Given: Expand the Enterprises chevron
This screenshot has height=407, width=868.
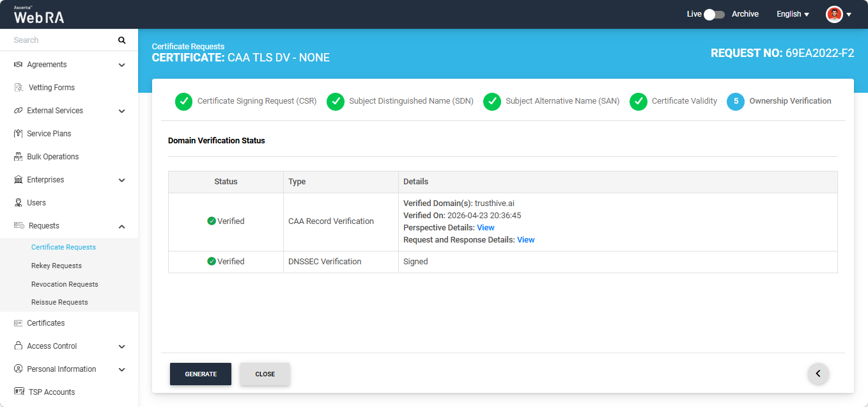Looking at the screenshot, I should click(x=122, y=180).
